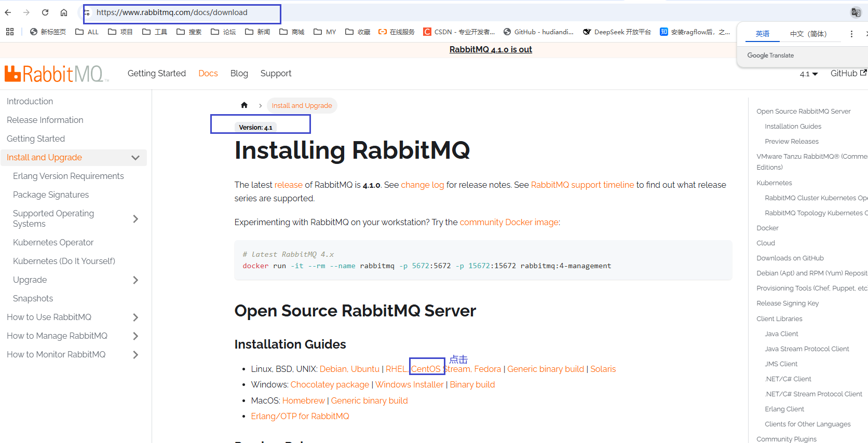Jump to Downloads on GitHub in contents
Viewport: 868px width, 443px height.
point(790,258)
